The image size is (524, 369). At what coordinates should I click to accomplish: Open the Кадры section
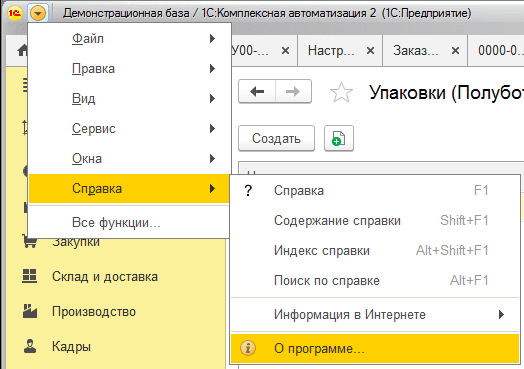click(x=71, y=347)
